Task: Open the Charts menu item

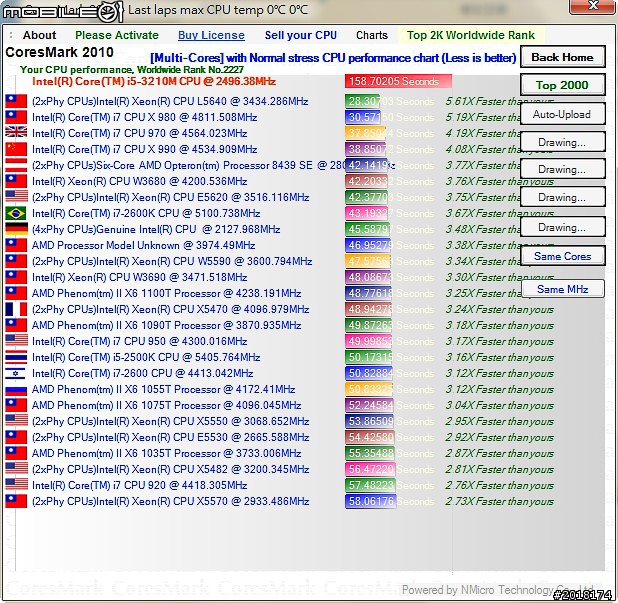Action: pyautogui.click(x=372, y=35)
